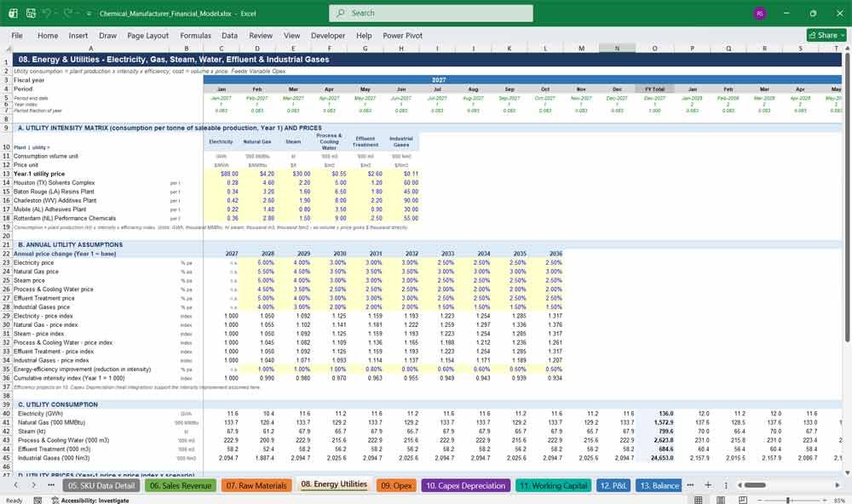The height and width of the screenshot is (504, 852).
Task: Select 'Houston (TX) Solvents Complex' cell
Action: coord(91,182)
